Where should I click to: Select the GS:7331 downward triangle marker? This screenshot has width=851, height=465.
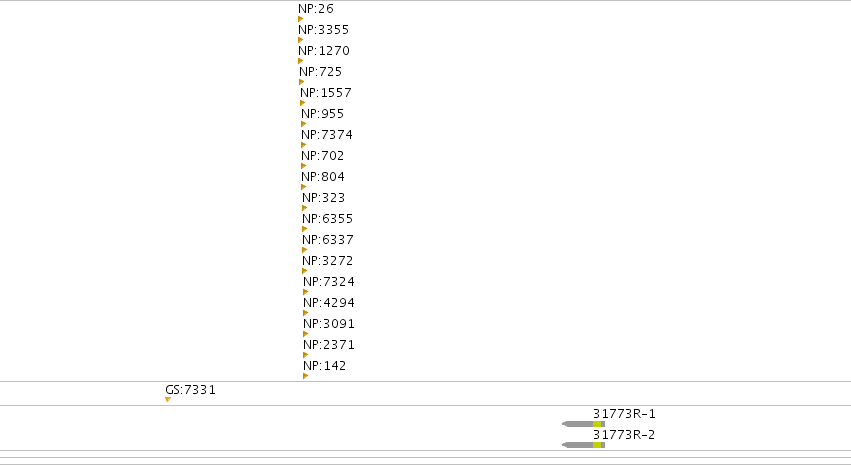(168, 400)
